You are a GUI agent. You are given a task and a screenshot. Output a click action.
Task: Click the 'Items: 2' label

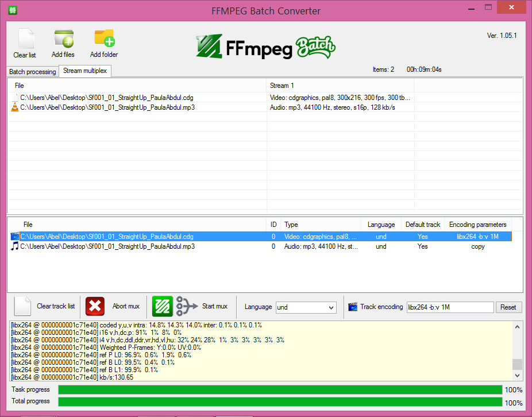383,69
